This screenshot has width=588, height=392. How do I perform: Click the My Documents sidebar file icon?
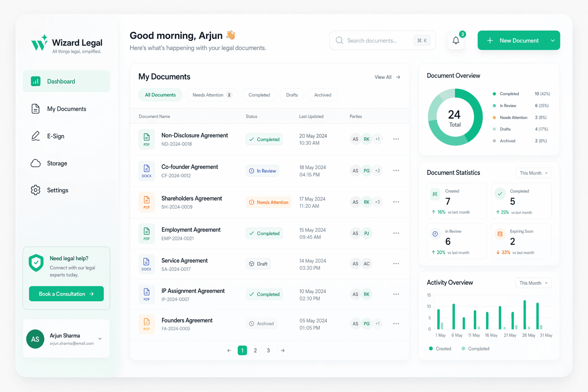pos(36,109)
